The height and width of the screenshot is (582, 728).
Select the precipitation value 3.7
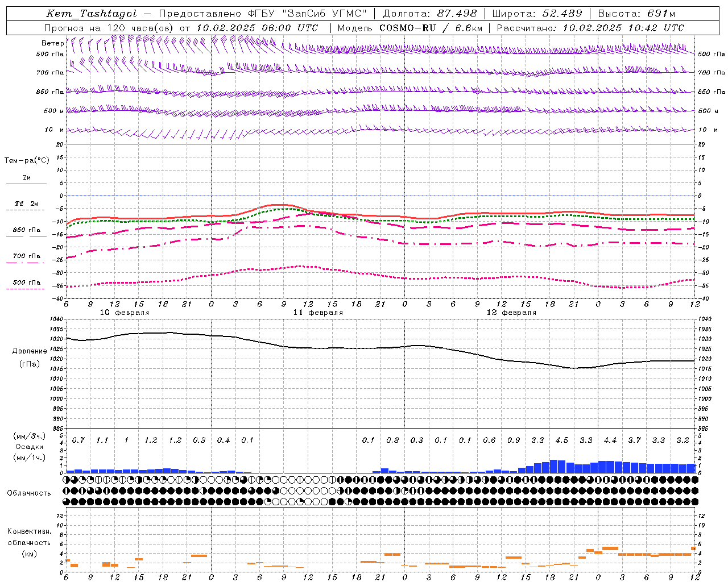pos(634,440)
